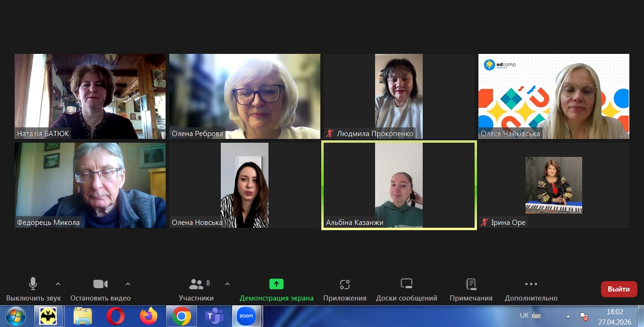Start Демонстрация экрана screen sharing
The image size is (644, 327).
[x=276, y=285]
